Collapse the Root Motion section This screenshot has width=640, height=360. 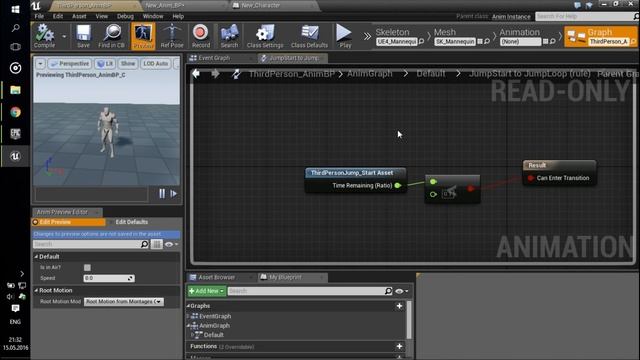tap(36, 290)
